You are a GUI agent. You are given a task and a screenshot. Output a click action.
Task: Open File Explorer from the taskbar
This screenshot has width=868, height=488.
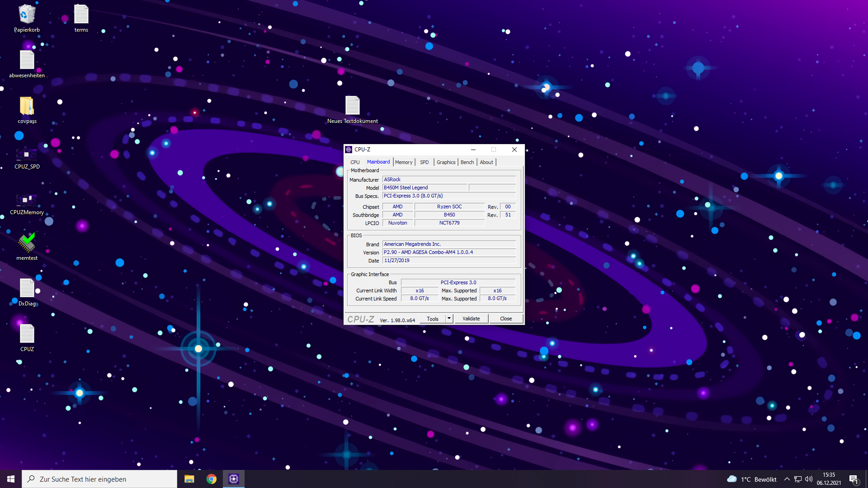pyautogui.click(x=189, y=479)
